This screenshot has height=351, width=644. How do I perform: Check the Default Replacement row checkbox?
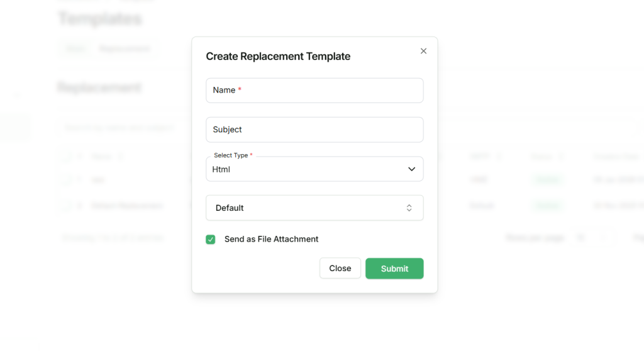67,205
